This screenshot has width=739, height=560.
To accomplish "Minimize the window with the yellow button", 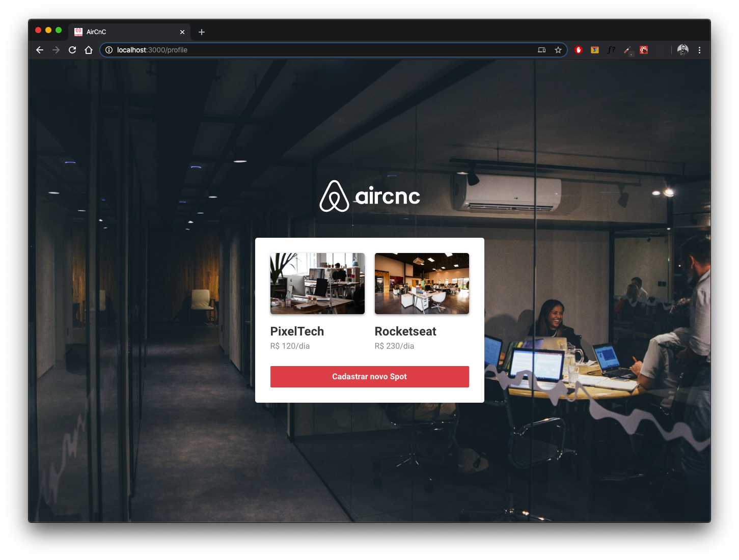I will [48, 30].
